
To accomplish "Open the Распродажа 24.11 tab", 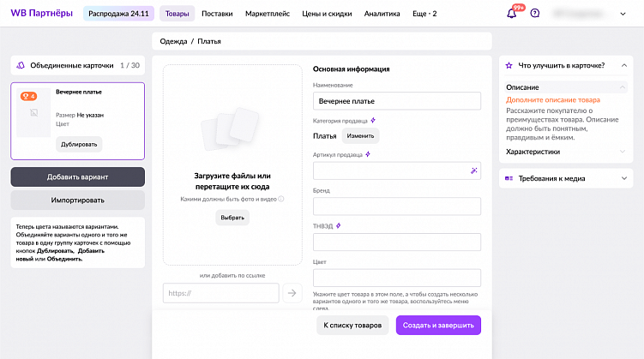I will point(118,14).
